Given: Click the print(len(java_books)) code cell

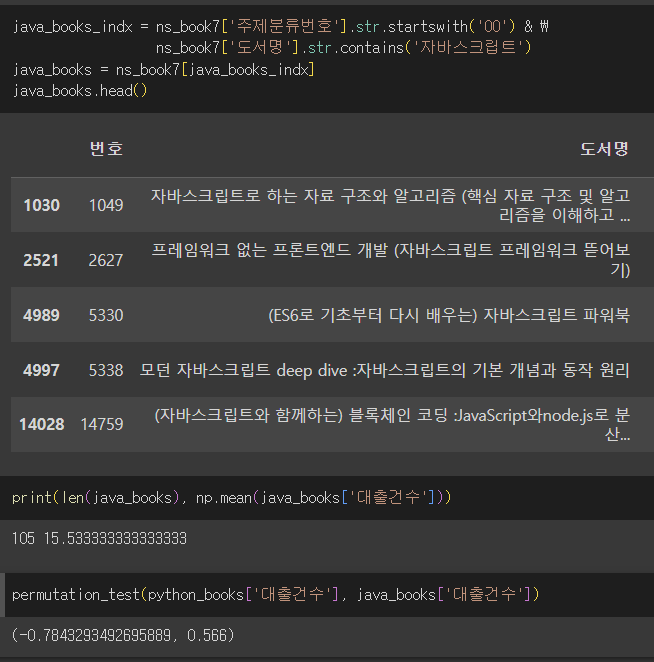Looking at the screenshot, I should pyautogui.click(x=327, y=498).
